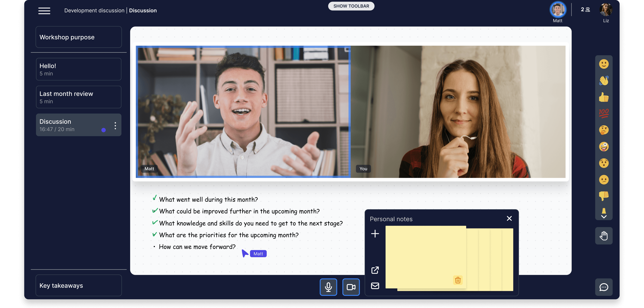
Task: Close the Personal notes panel
Action: (509, 219)
